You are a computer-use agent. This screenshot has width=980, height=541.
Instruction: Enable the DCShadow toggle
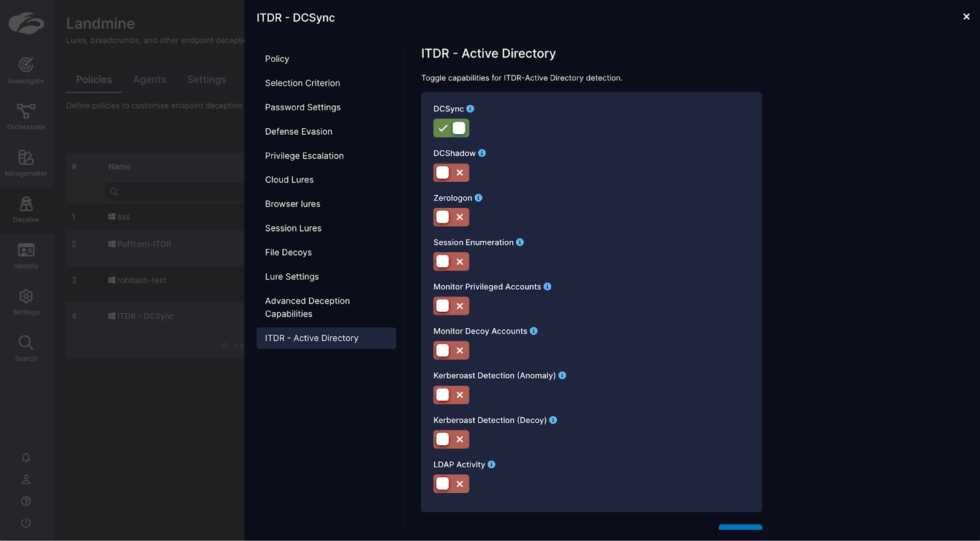(x=451, y=173)
